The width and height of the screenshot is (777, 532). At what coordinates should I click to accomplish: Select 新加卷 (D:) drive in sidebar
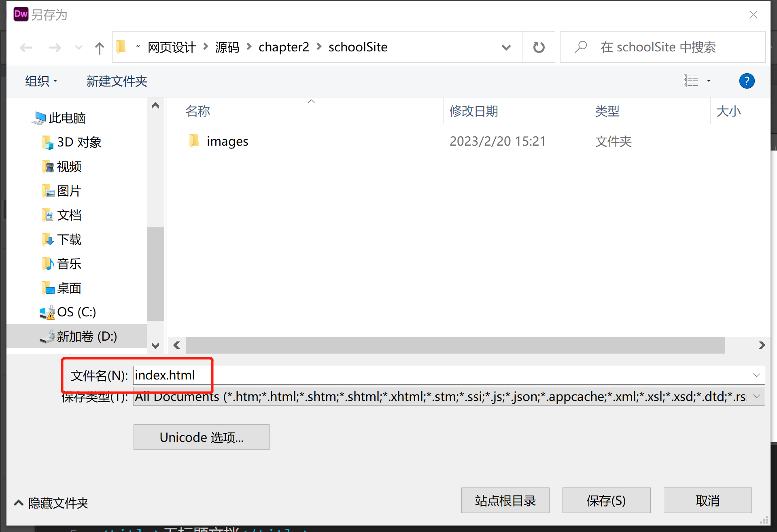(86, 336)
